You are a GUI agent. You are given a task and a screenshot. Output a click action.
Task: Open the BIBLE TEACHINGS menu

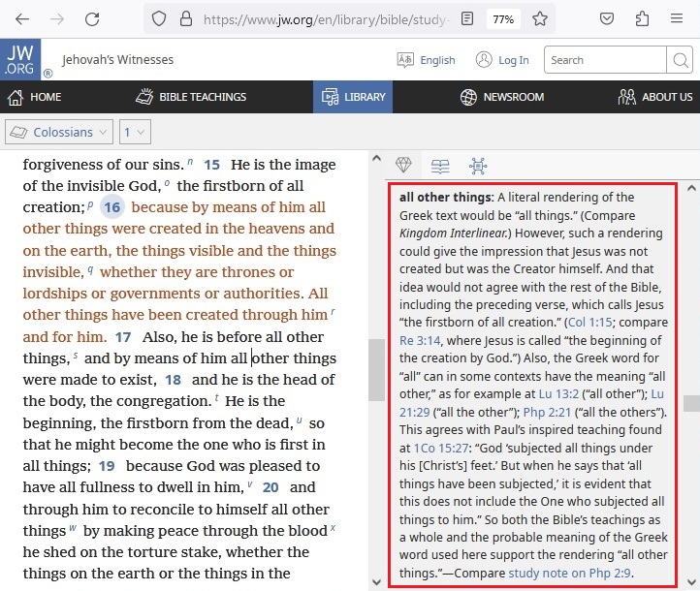(x=191, y=97)
